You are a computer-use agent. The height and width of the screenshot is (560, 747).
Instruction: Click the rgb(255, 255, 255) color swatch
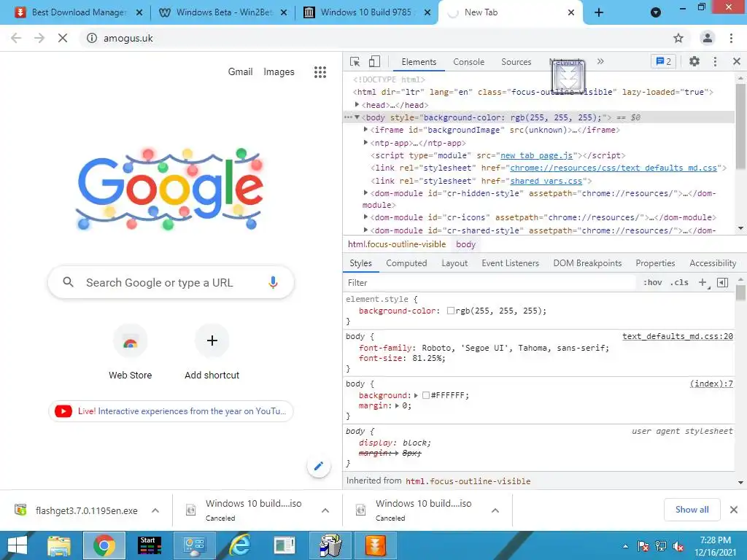[451, 311]
